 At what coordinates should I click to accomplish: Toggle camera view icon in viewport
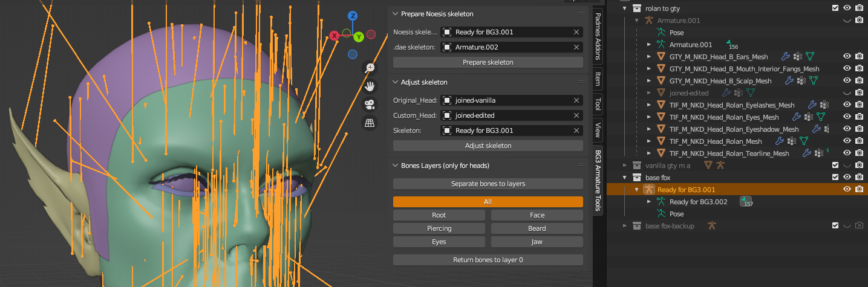(370, 105)
